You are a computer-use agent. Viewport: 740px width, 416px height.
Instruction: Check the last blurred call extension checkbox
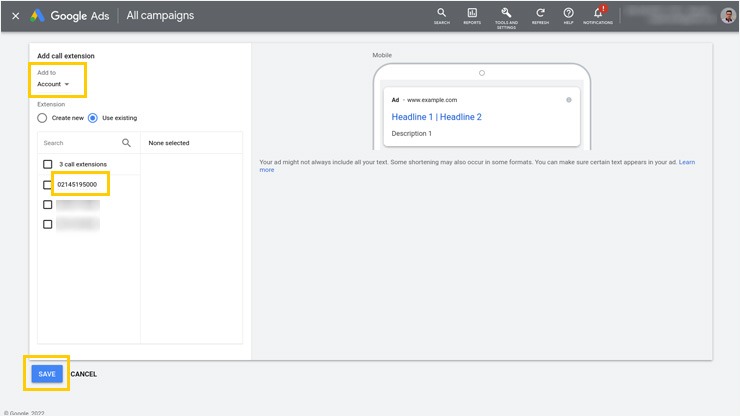click(x=48, y=224)
